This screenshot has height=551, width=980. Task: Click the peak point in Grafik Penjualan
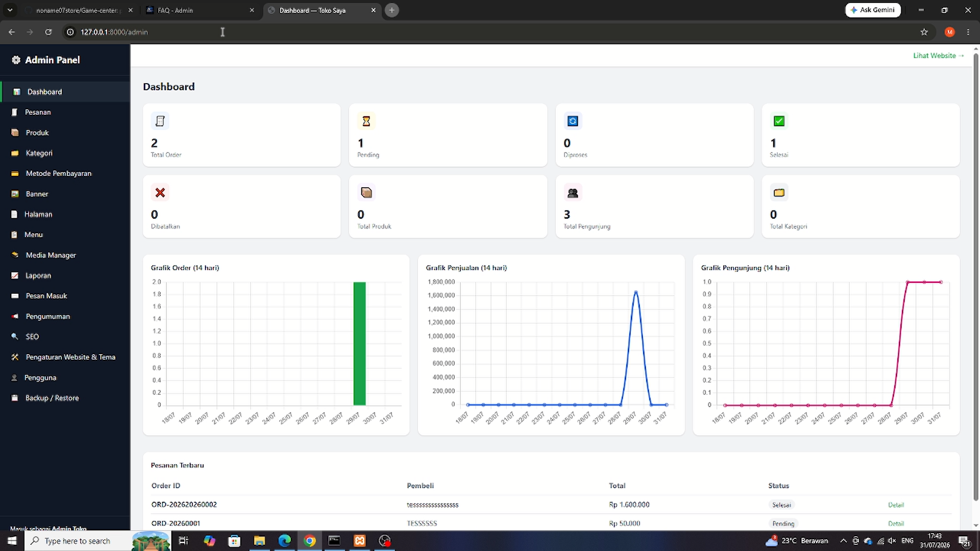[x=635, y=292]
